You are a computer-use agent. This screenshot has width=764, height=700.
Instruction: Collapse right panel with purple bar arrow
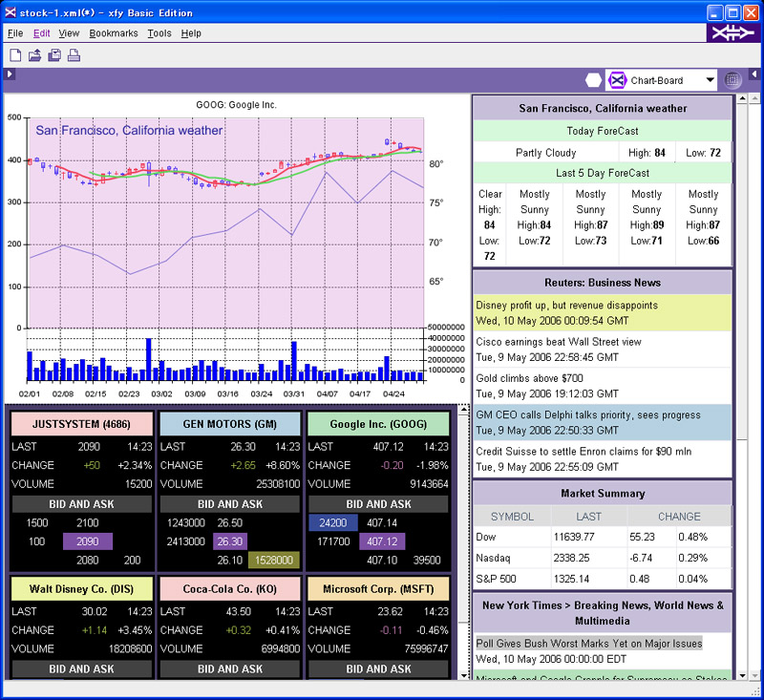(x=753, y=74)
